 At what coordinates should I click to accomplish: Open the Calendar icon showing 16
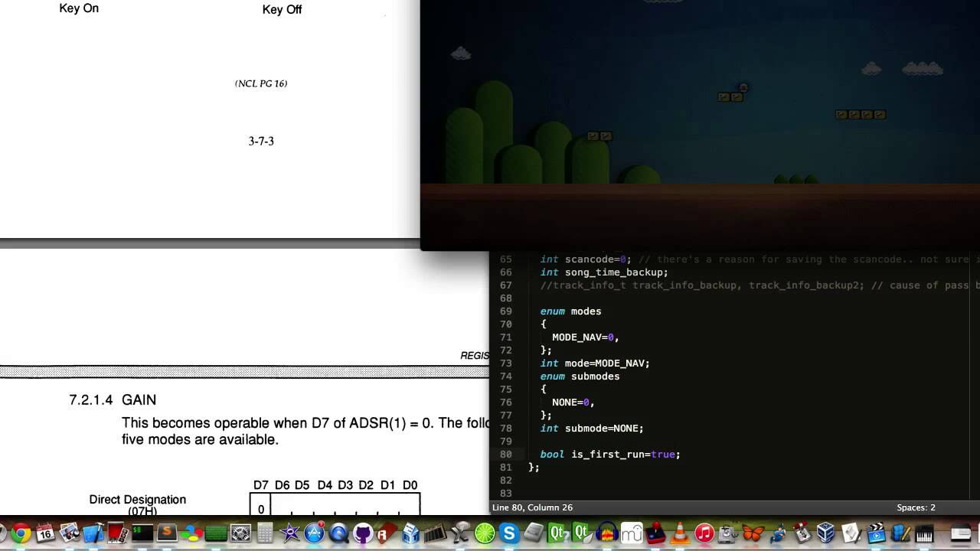(45, 533)
